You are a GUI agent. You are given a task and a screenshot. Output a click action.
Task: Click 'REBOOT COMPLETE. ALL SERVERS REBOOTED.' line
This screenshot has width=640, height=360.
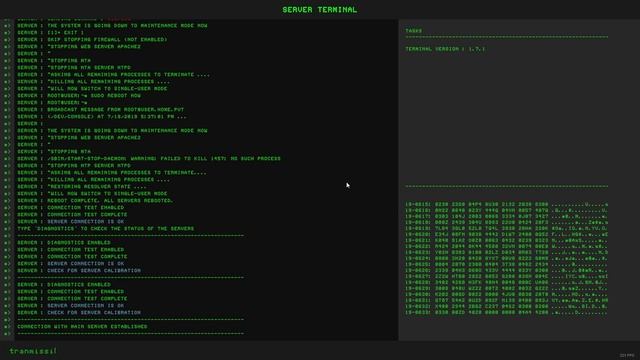95,200
